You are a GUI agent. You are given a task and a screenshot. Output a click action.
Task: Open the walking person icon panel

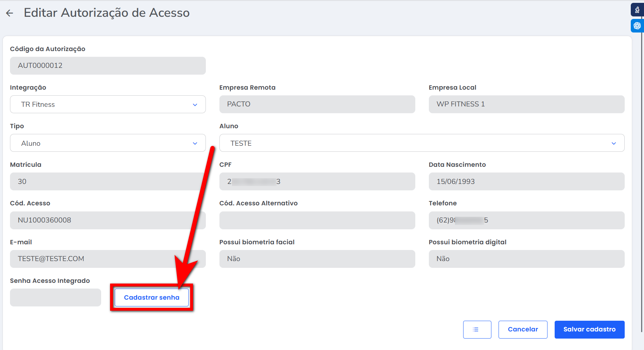coord(637,10)
